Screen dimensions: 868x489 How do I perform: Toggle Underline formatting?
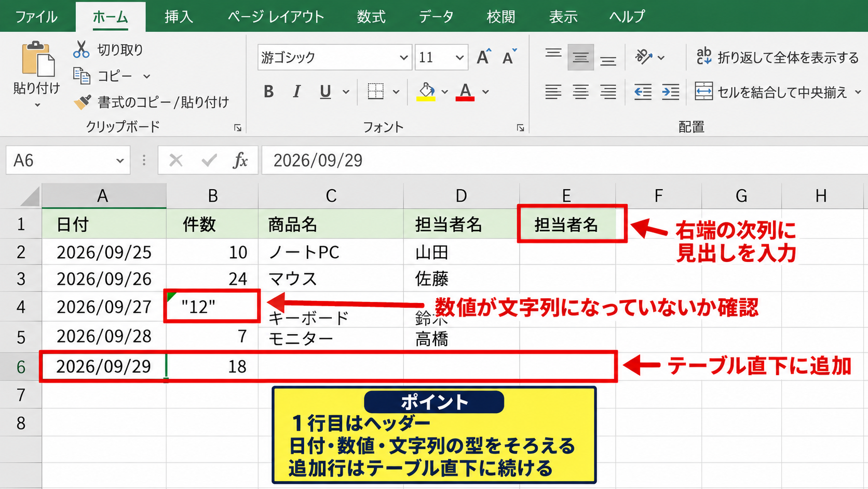click(x=325, y=92)
